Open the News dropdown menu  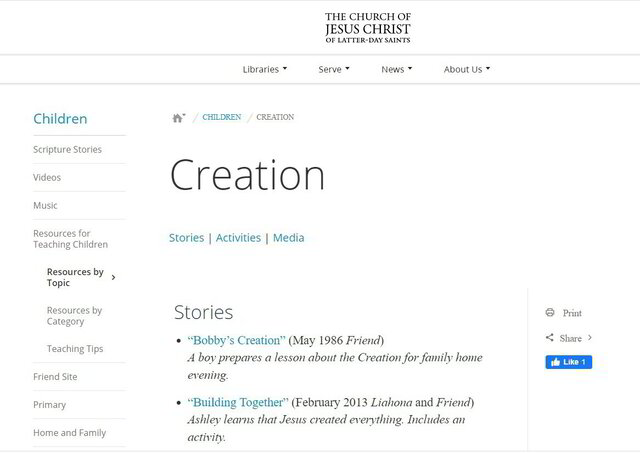point(397,69)
